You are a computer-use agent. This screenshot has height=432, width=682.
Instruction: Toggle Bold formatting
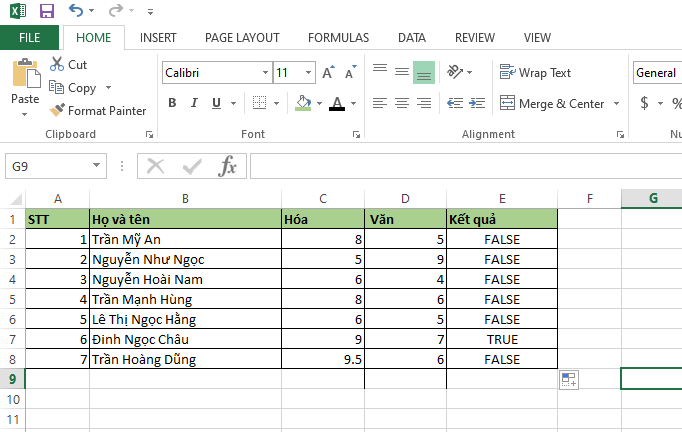pyautogui.click(x=172, y=103)
